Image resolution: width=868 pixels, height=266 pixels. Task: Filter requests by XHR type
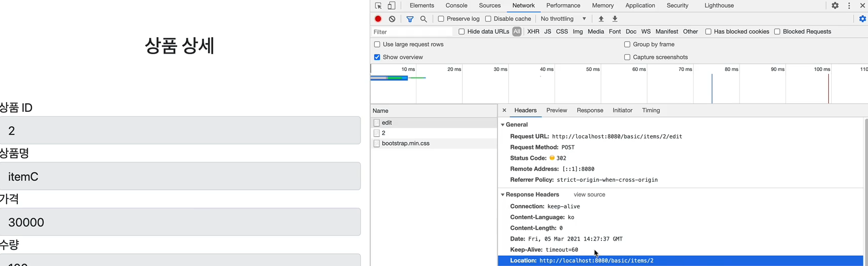click(x=533, y=32)
